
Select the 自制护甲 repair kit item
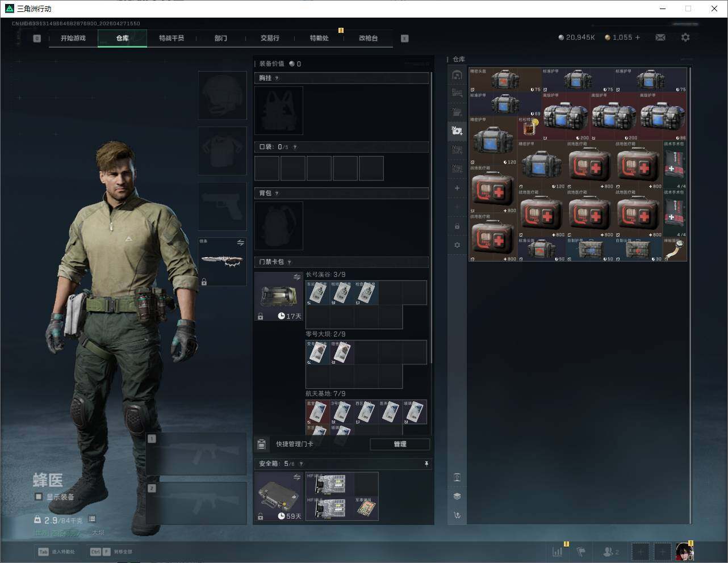[590, 249]
